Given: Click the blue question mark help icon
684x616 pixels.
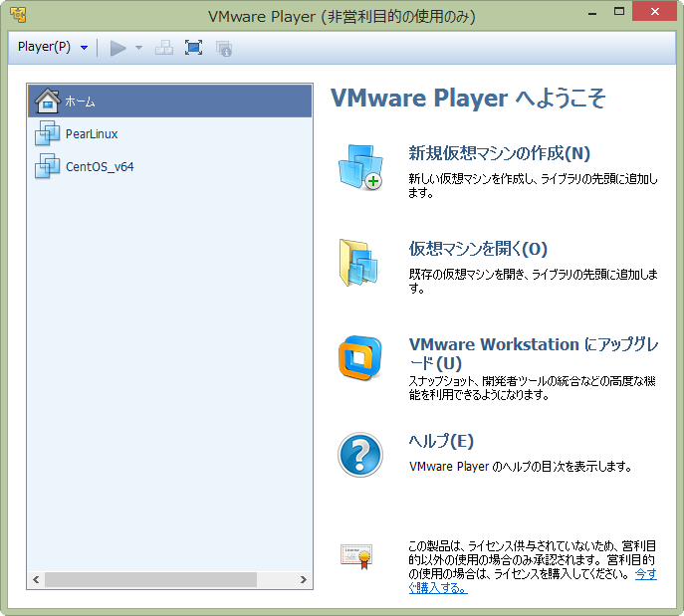Looking at the screenshot, I should [x=360, y=455].
